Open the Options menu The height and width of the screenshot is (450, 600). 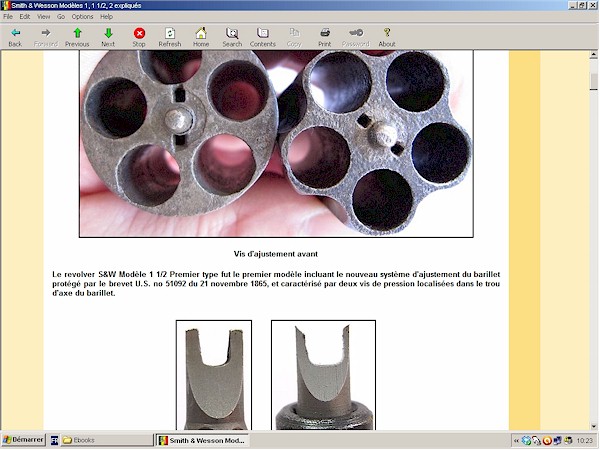click(x=82, y=16)
